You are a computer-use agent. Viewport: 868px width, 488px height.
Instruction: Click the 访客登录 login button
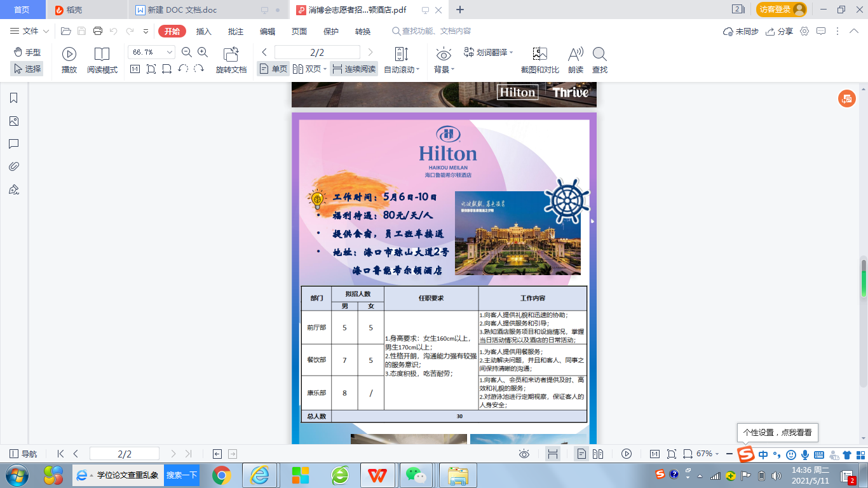coord(781,10)
